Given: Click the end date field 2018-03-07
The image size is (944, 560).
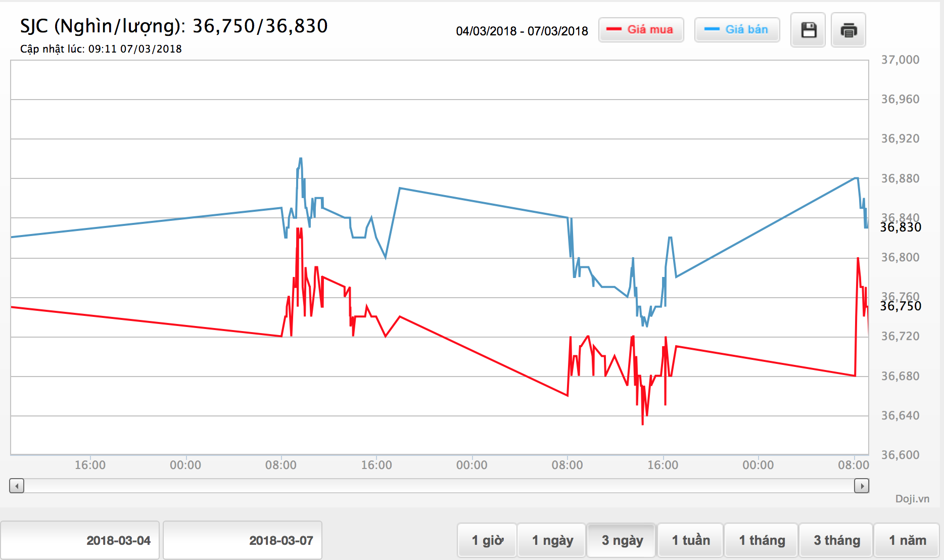Looking at the screenshot, I should tap(243, 540).
